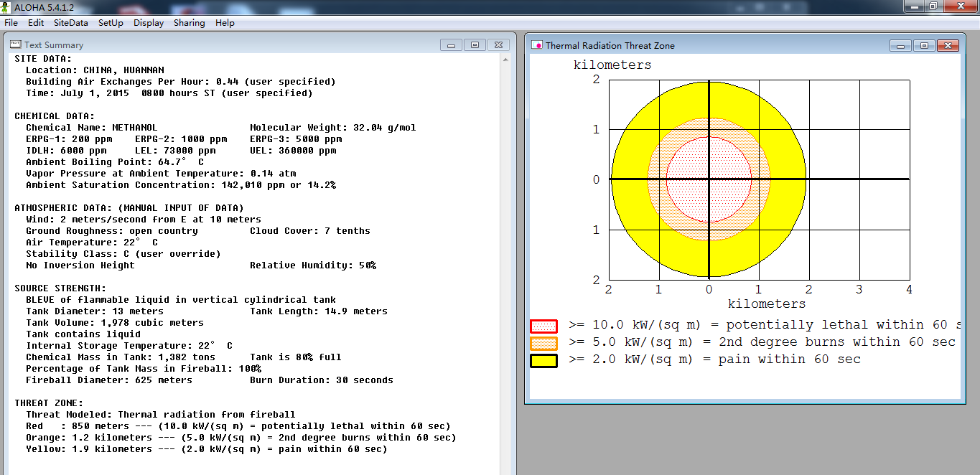Open the Display menu

click(149, 22)
